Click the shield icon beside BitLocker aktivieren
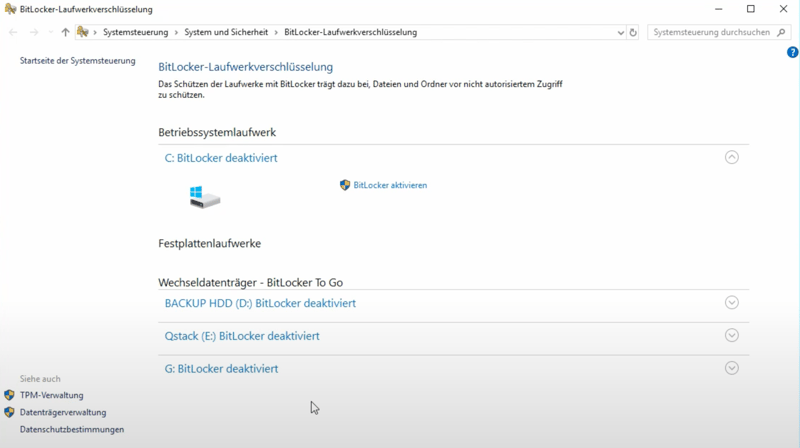 pyautogui.click(x=345, y=185)
